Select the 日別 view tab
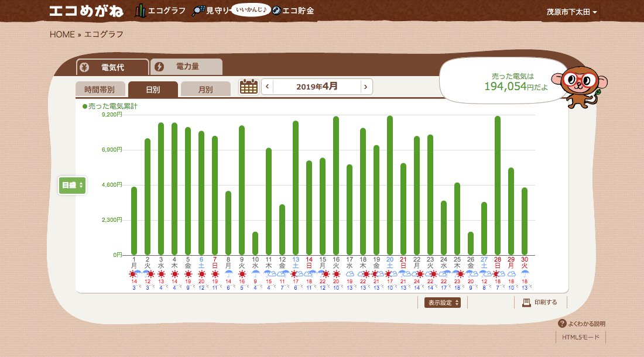Viewport: 644px width, 357px height. point(153,90)
